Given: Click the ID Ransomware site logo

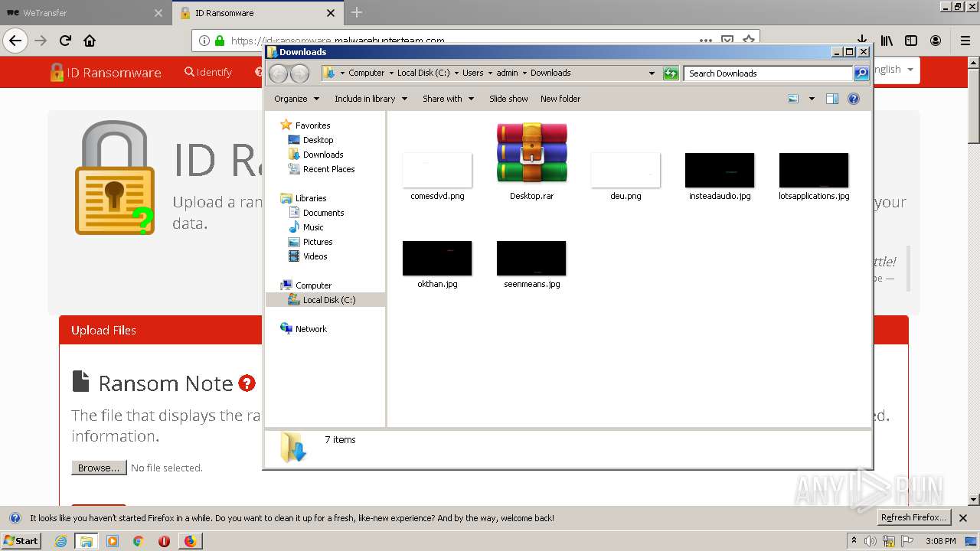Looking at the screenshot, I should tap(106, 72).
